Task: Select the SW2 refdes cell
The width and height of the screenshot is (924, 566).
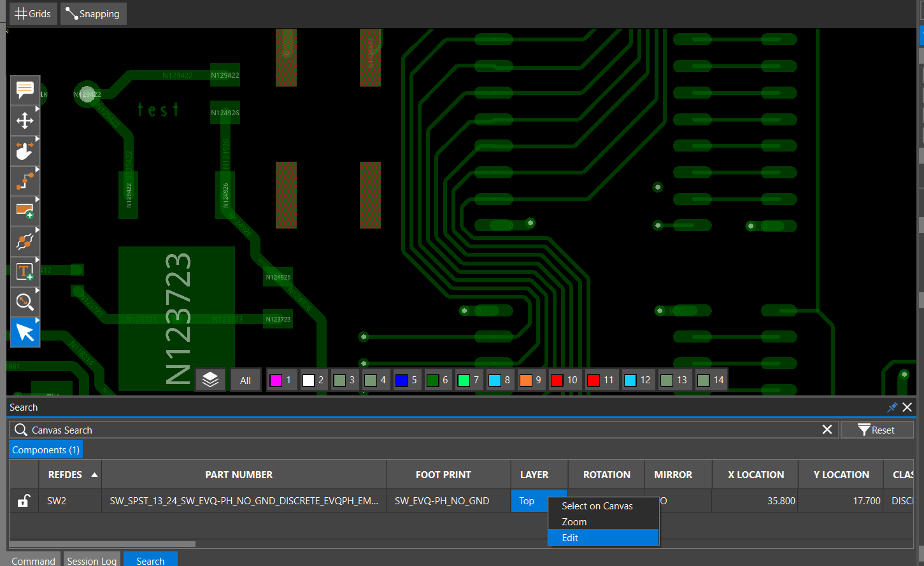Action: (70, 501)
